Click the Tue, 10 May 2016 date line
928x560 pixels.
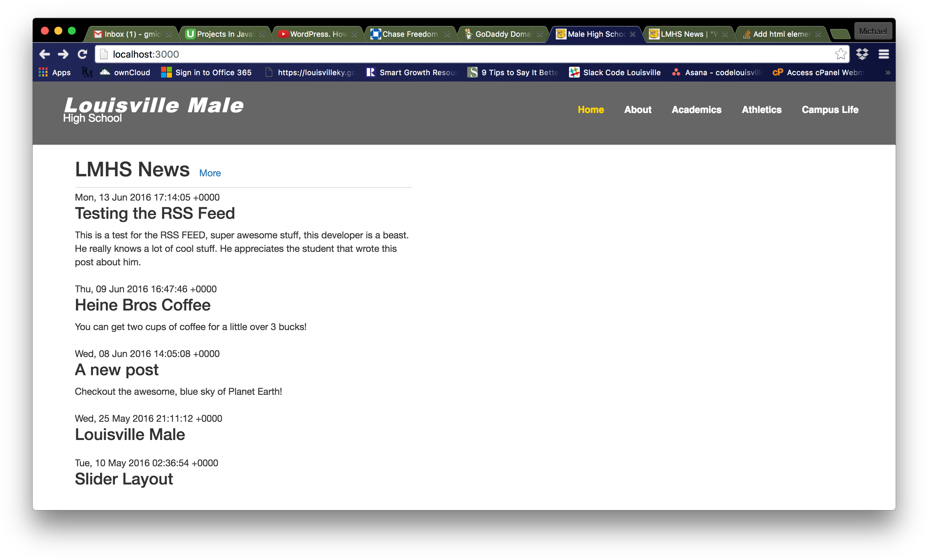click(x=147, y=463)
